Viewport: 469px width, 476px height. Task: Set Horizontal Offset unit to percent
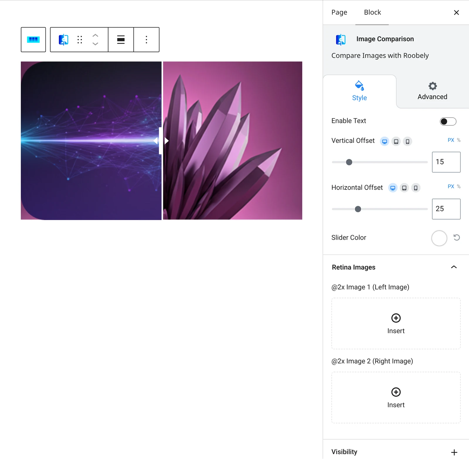click(459, 187)
